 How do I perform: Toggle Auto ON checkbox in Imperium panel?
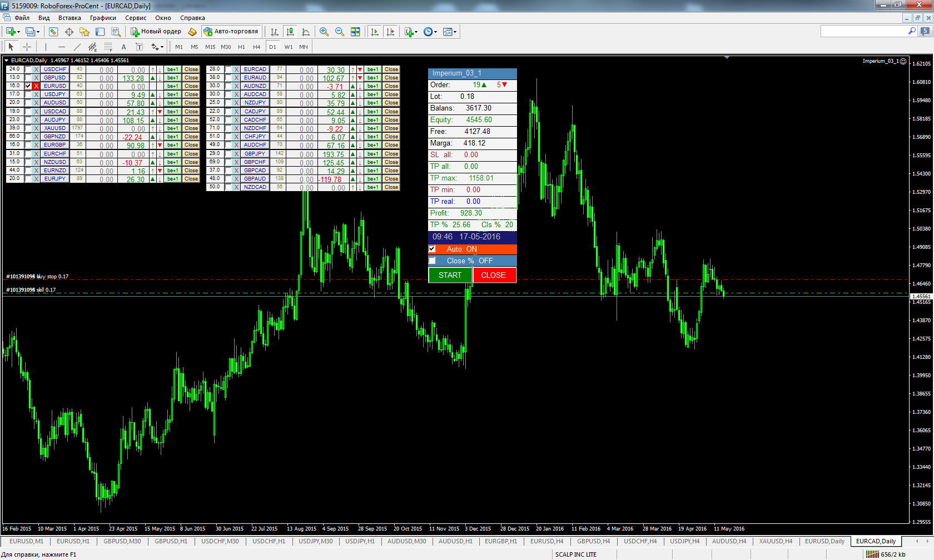click(x=432, y=249)
